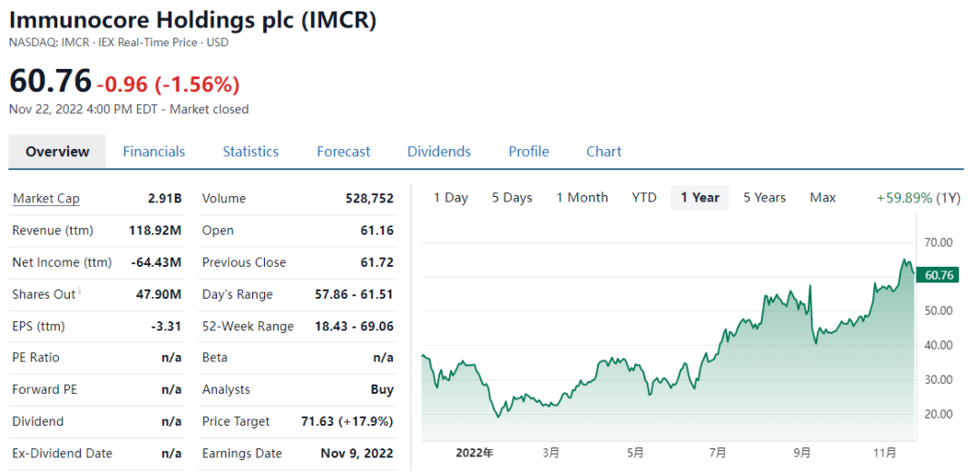Select the 1 Day chart range
The height and width of the screenshot is (472, 980).
[450, 198]
